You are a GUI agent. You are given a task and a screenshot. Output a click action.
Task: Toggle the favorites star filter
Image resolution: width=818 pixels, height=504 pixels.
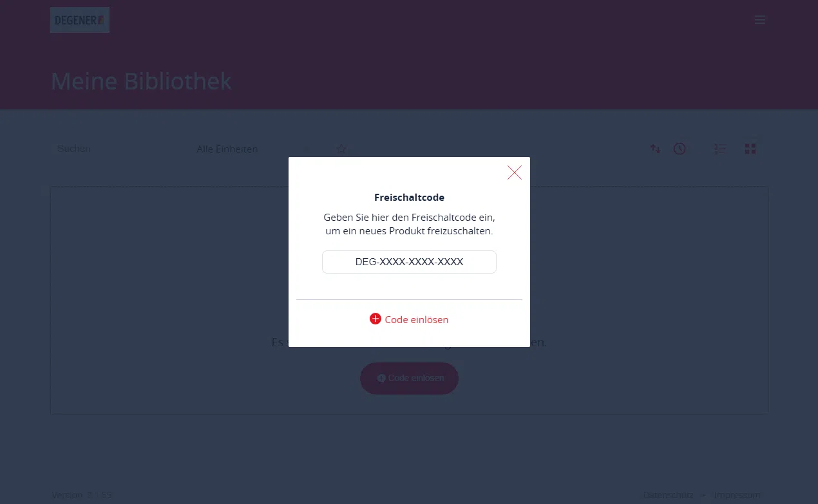341,149
